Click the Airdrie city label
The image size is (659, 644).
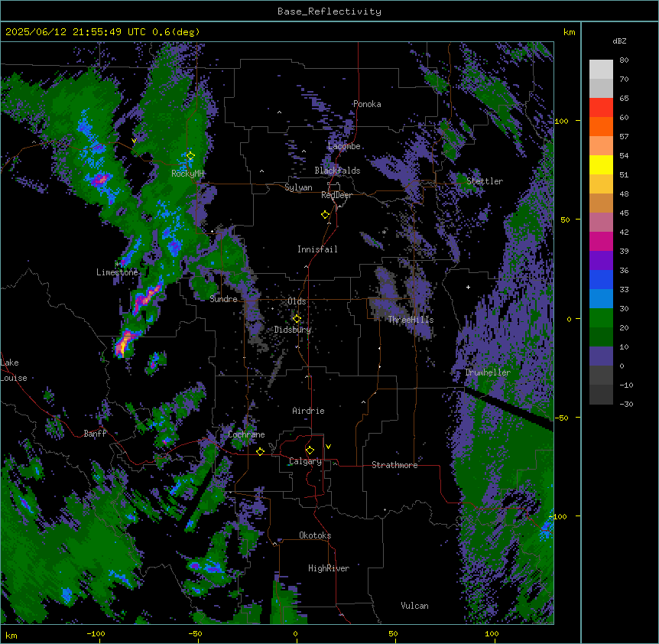(309, 411)
